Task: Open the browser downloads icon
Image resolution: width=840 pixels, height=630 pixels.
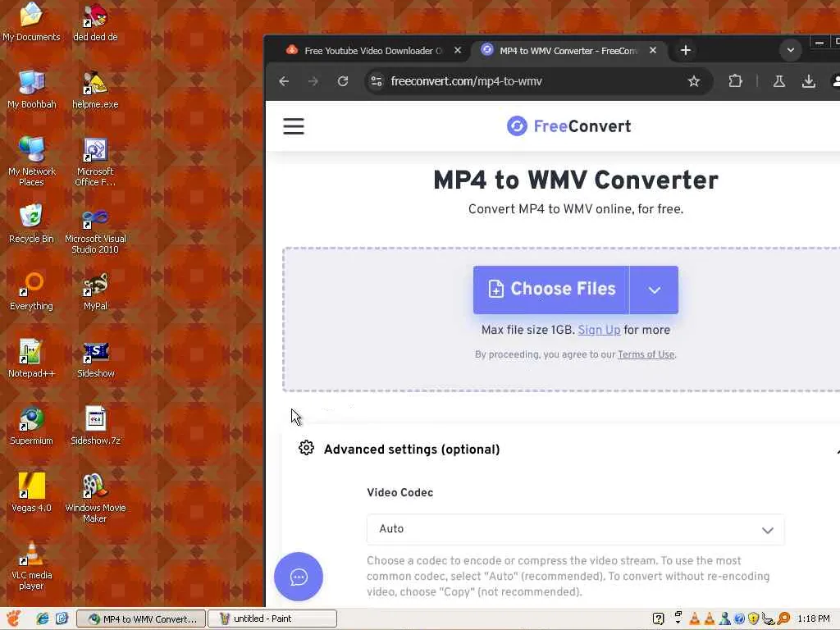Action: point(808,81)
